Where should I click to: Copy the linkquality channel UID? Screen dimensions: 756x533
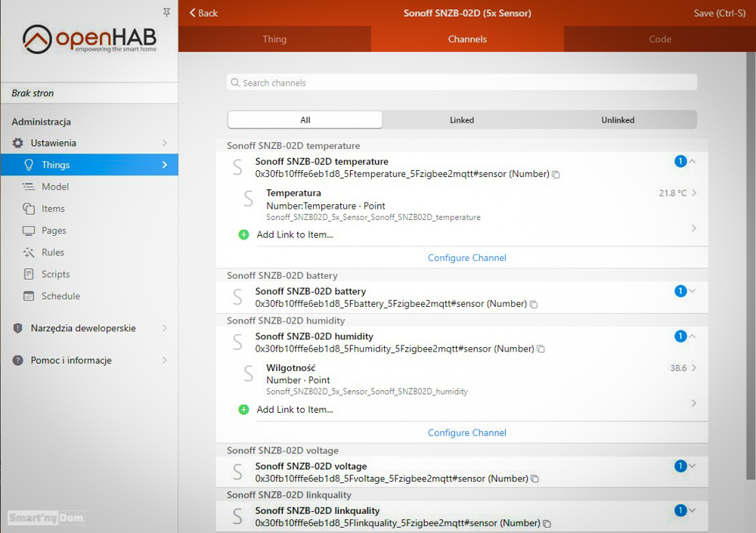547,523
